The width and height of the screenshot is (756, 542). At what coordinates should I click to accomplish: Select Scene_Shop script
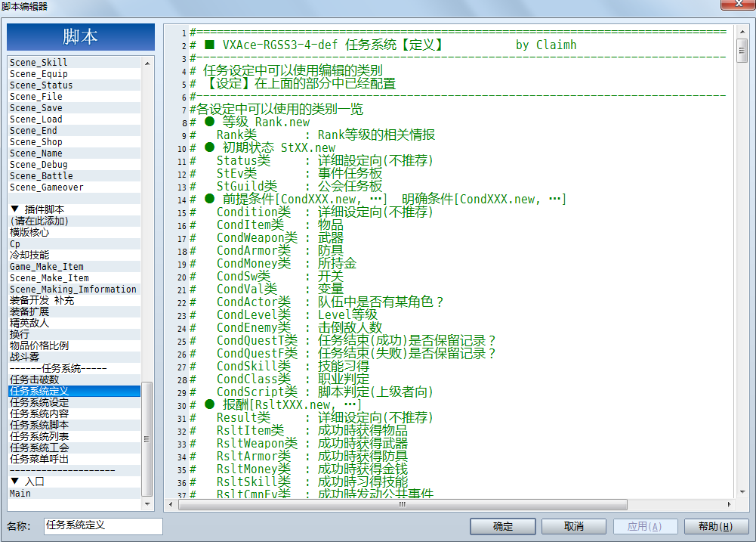(x=75, y=142)
